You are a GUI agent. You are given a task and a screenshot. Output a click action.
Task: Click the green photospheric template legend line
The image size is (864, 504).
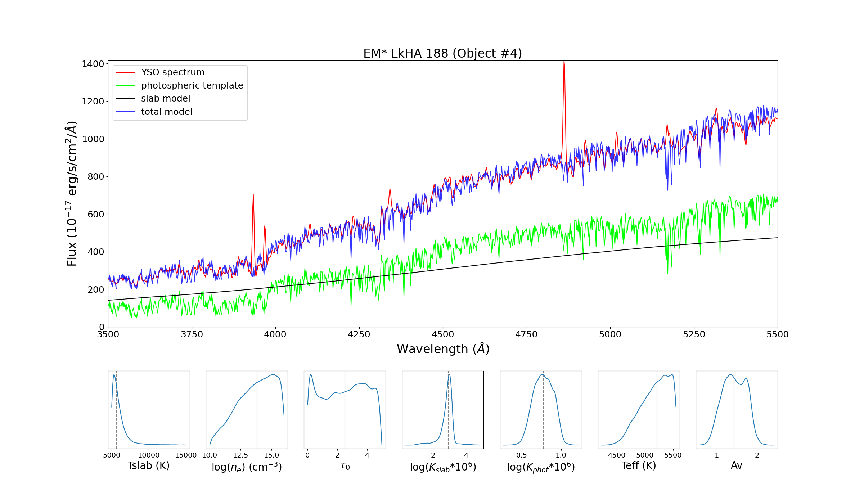click(125, 86)
